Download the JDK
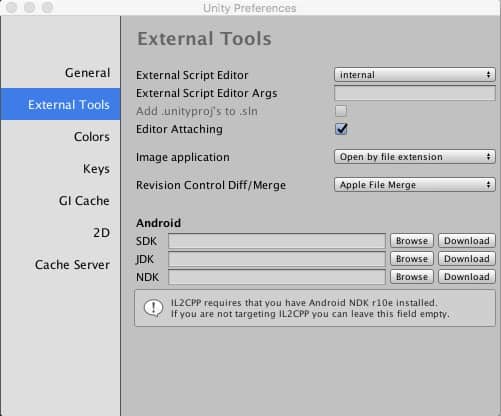Screen dimensions: 501x416 point(467,259)
